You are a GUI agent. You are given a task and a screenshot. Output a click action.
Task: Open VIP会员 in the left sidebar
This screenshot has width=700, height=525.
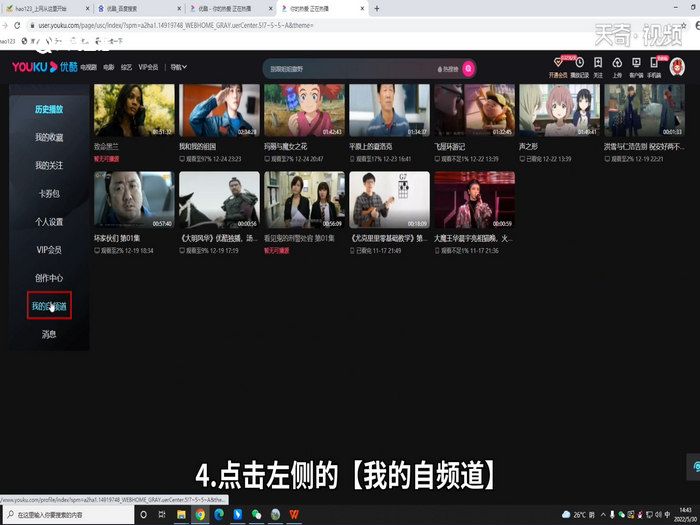pyautogui.click(x=49, y=250)
